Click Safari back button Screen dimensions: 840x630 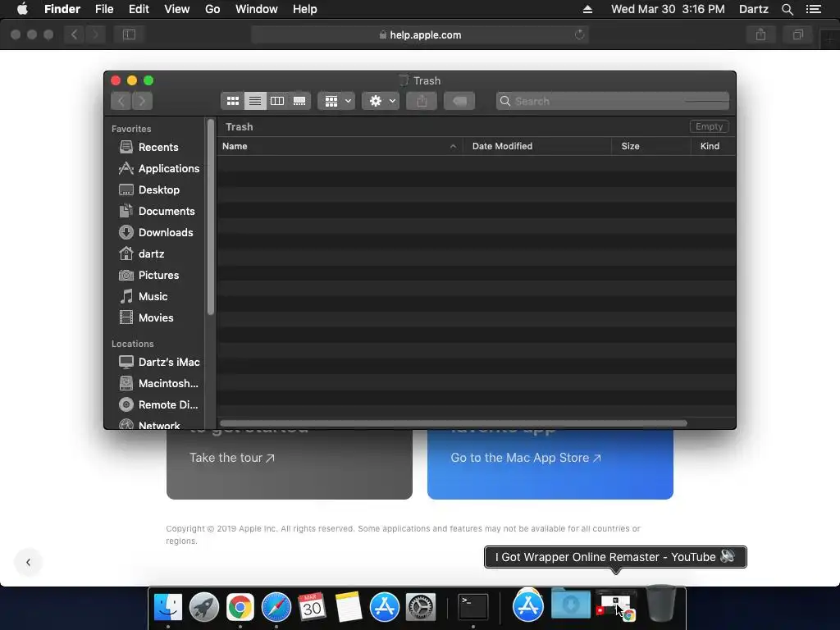[x=75, y=34]
